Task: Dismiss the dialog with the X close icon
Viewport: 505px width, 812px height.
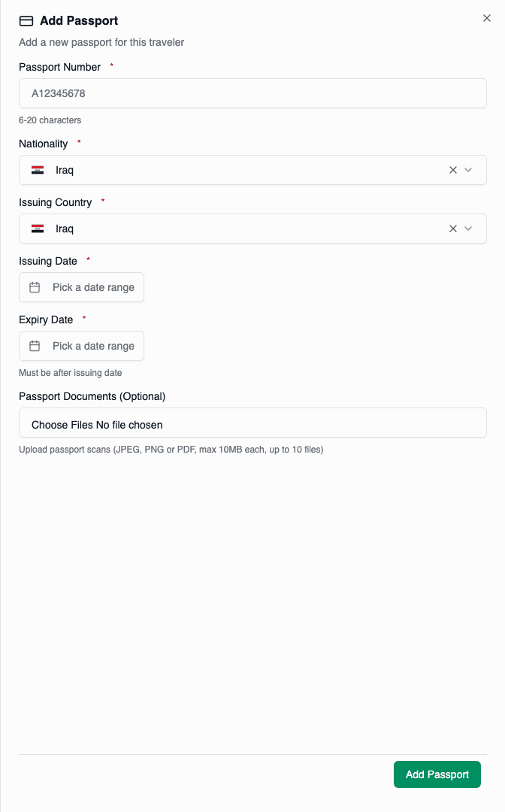Action: pyautogui.click(x=486, y=18)
